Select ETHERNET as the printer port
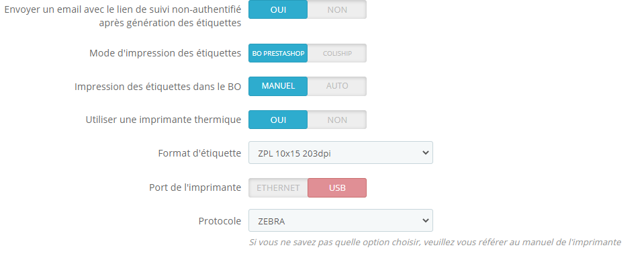This screenshot has width=644, height=258. click(278, 187)
